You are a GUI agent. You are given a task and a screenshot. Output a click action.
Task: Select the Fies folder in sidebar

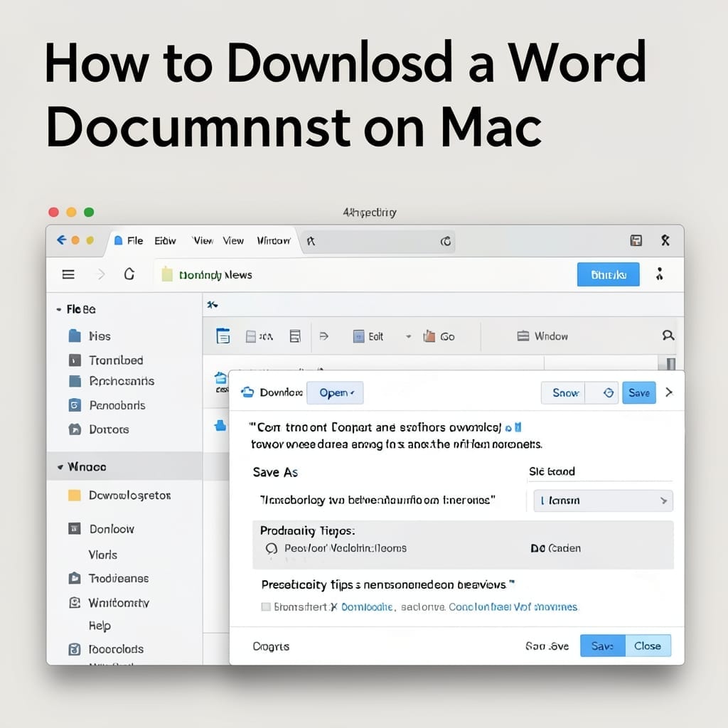tap(90, 336)
